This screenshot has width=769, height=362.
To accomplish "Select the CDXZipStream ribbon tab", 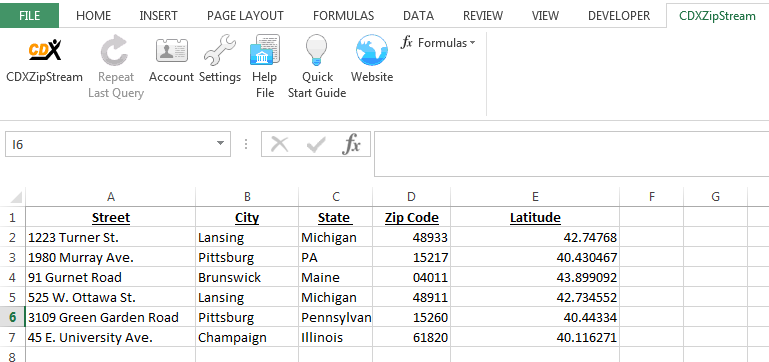I will click(x=717, y=16).
